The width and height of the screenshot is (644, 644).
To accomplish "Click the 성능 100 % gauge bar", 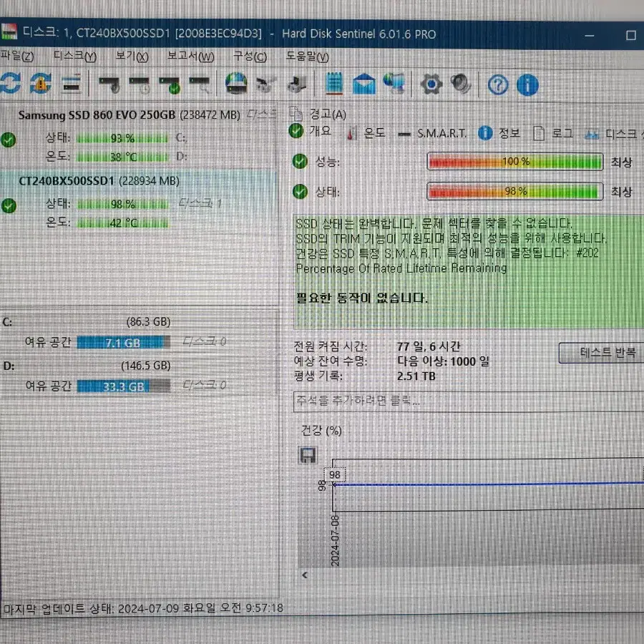I will (x=515, y=162).
